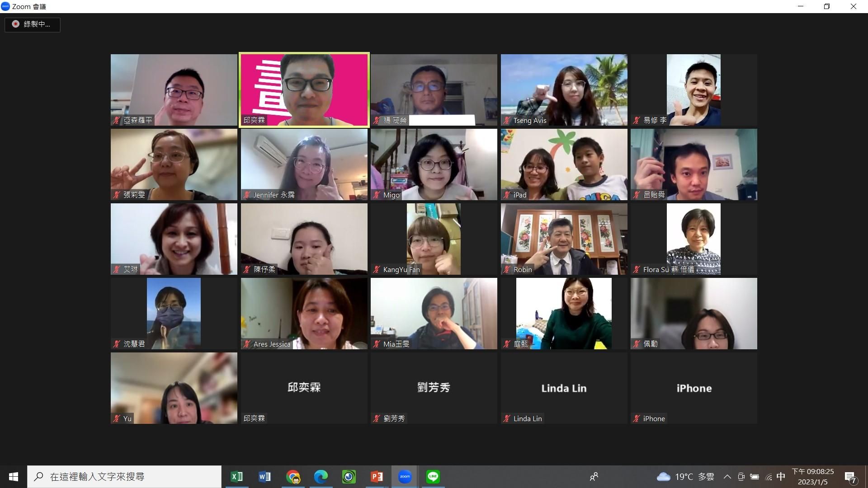The height and width of the screenshot is (488, 868).
Task: Click the taskbar search box
Action: coord(124,477)
